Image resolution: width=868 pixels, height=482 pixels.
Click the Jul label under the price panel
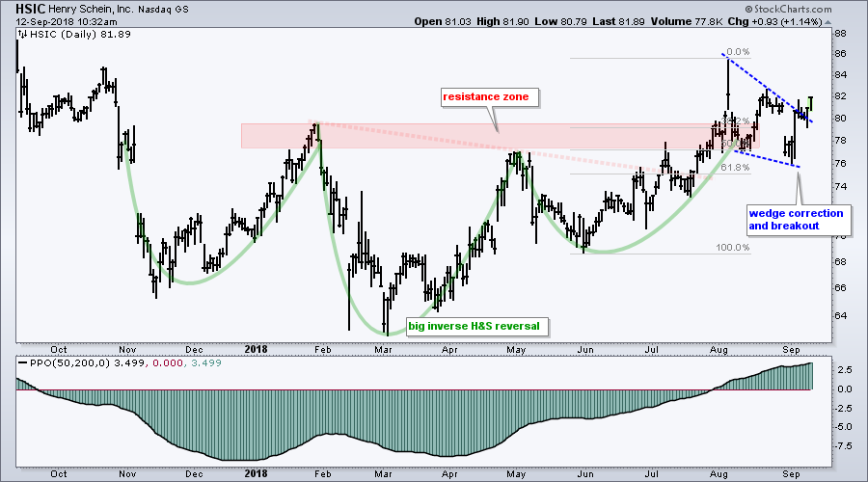pos(652,350)
